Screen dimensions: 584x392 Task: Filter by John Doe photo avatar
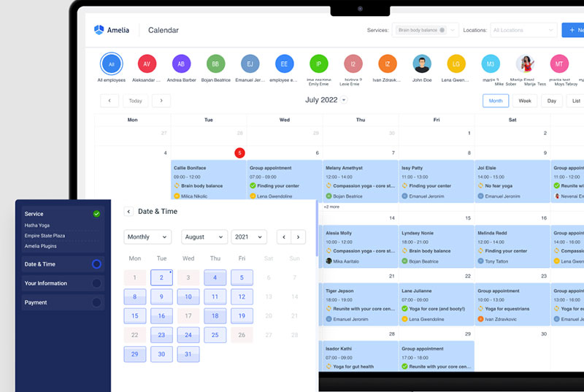click(x=422, y=64)
